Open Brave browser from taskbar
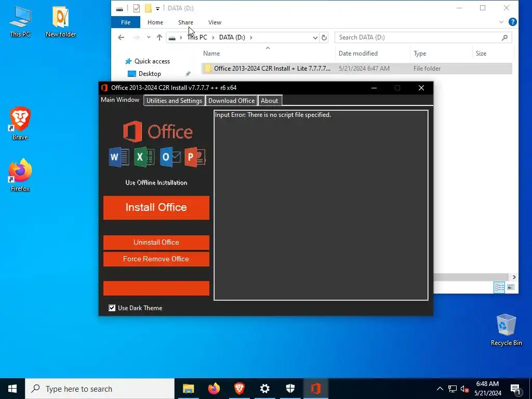 pyautogui.click(x=239, y=389)
